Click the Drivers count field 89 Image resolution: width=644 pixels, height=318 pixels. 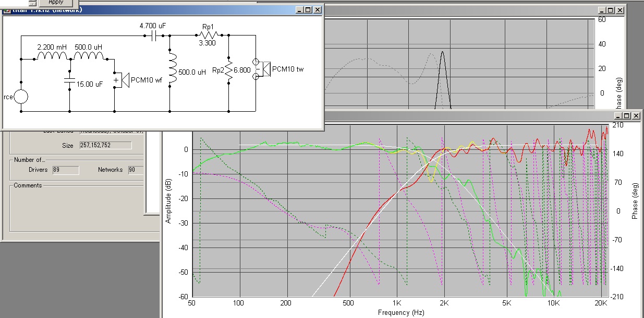(x=65, y=170)
